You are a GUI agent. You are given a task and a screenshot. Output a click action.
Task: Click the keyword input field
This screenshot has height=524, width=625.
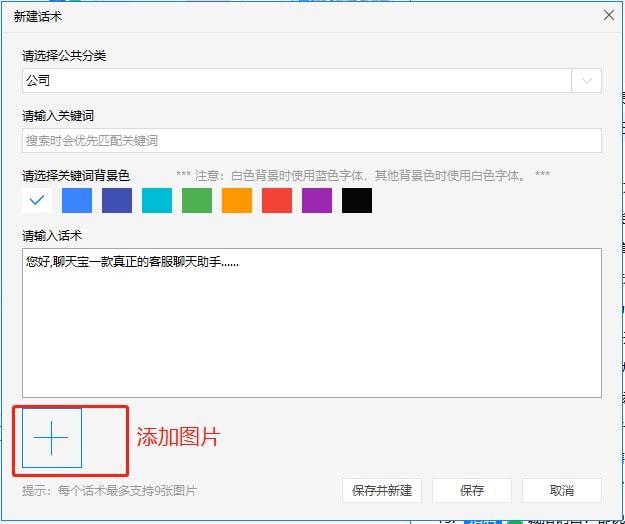tap(312, 141)
